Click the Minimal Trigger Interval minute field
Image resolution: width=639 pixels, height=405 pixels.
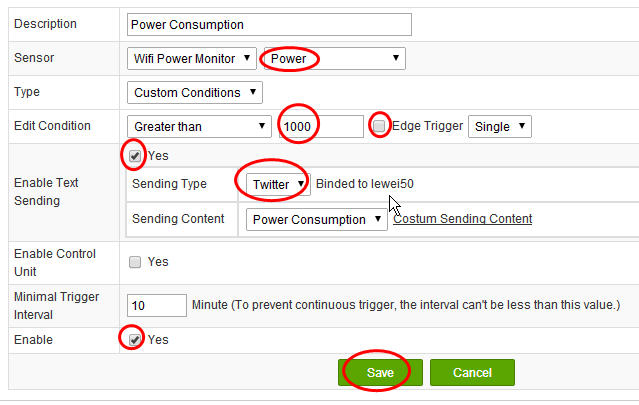(157, 306)
